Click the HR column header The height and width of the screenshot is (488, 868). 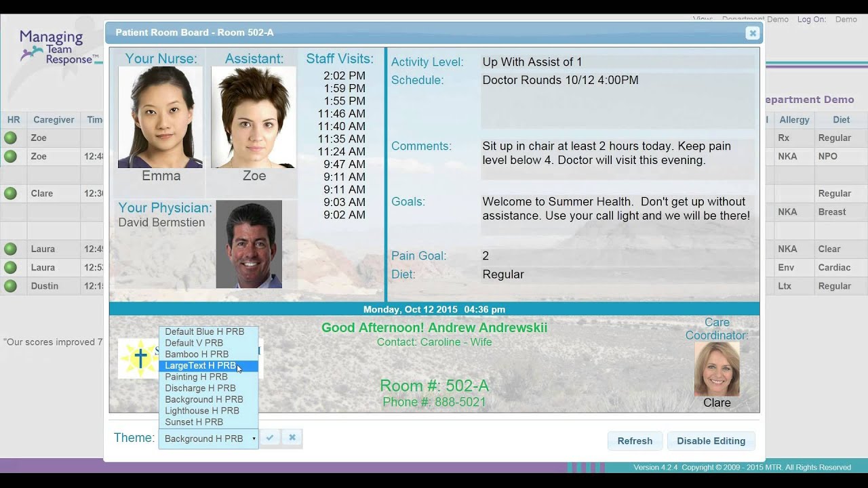tap(14, 119)
